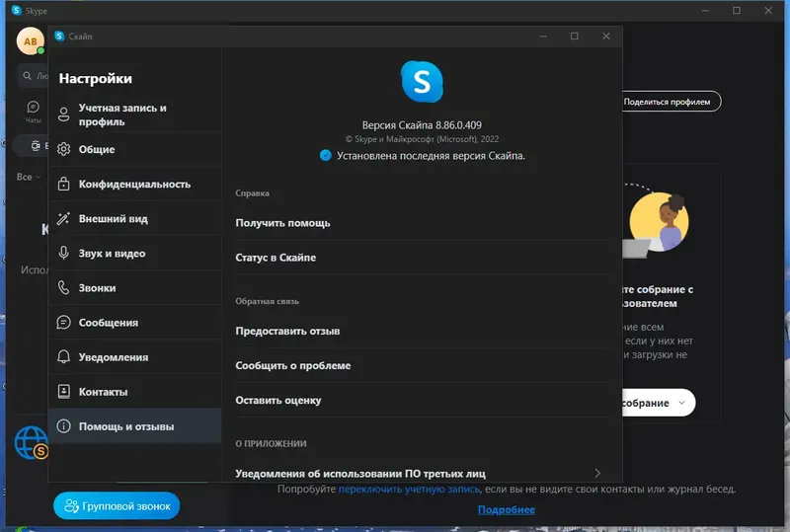This screenshot has height=532, width=790.
Task: Click the profile person icon in sidebar
Action: [x=63, y=114]
